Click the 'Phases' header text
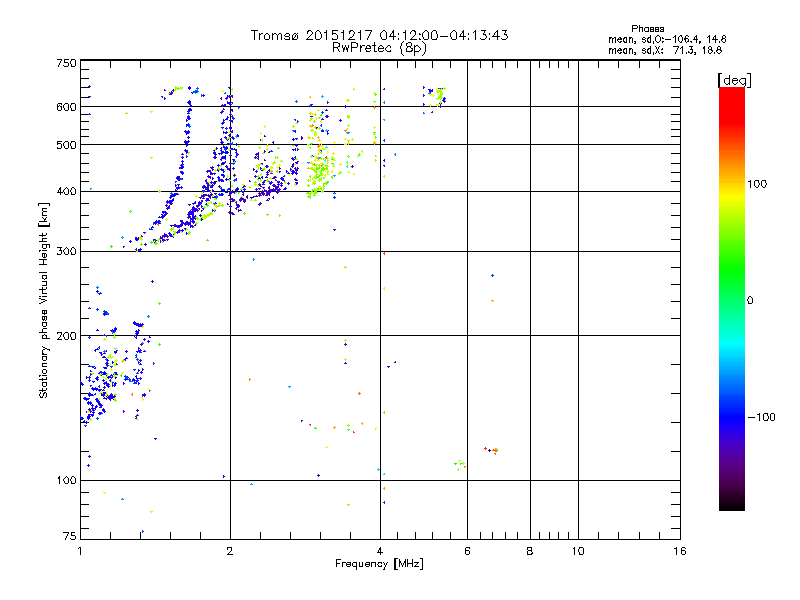This screenshot has height=600, width=800. [647, 29]
